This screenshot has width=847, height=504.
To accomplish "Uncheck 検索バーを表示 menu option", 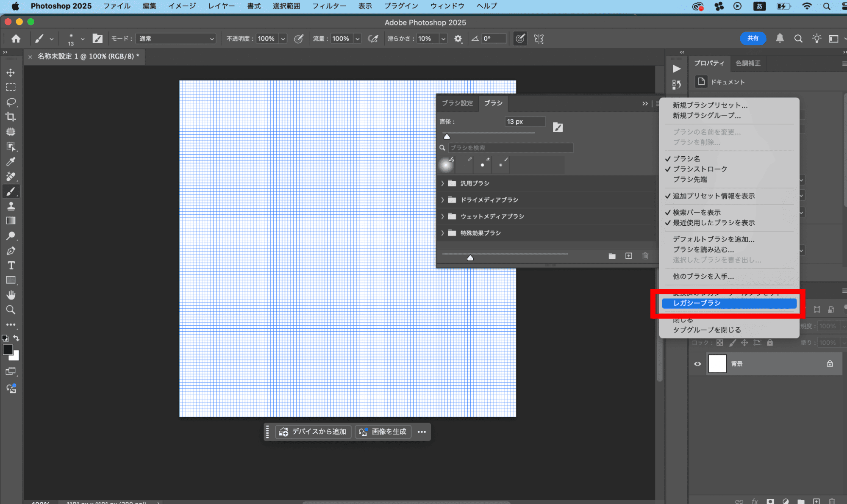I will coord(697,212).
